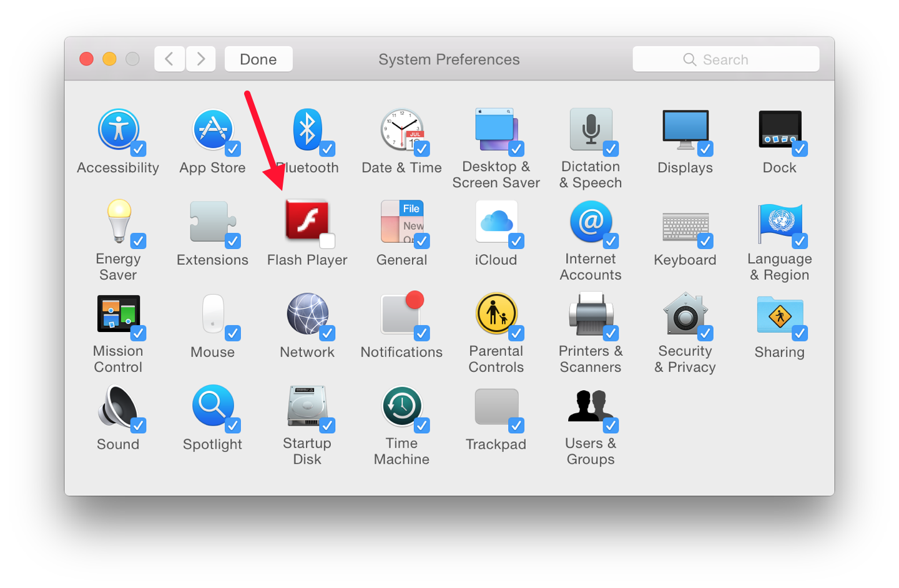Uncheck the Time Machine checkbox
Image resolution: width=899 pixels, height=588 pixels.
pos(422,425)
